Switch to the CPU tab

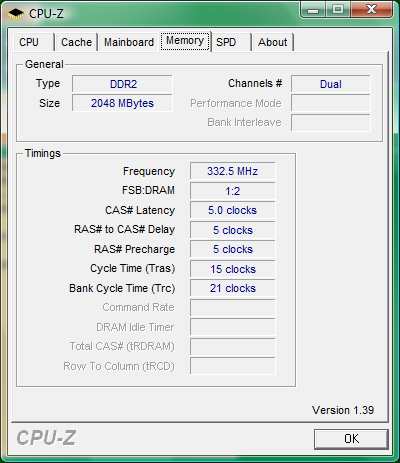[33, 42]
